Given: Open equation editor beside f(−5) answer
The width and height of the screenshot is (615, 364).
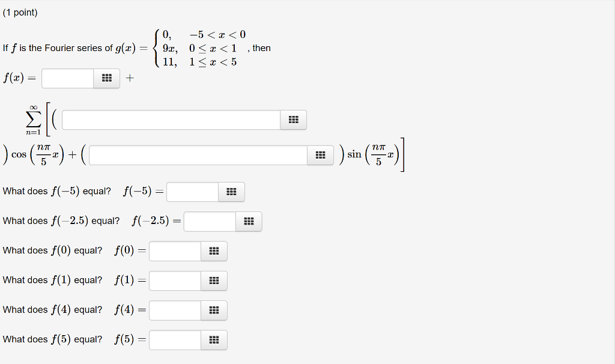Looking at the screenshot, I should coord(231,192).
